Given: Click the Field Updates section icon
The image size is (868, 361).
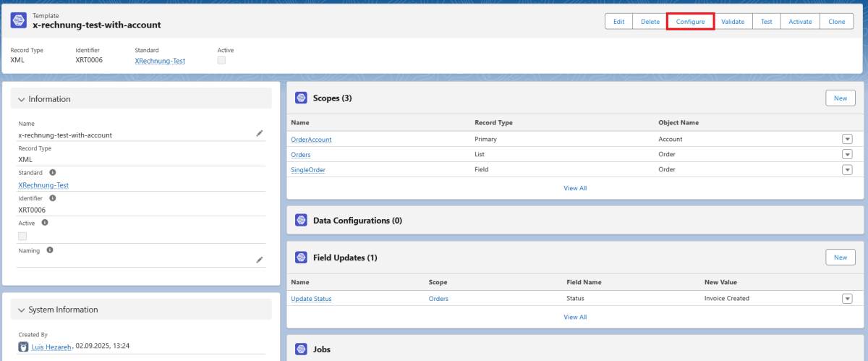Looking at the screenshot, I should coord(301,258).
